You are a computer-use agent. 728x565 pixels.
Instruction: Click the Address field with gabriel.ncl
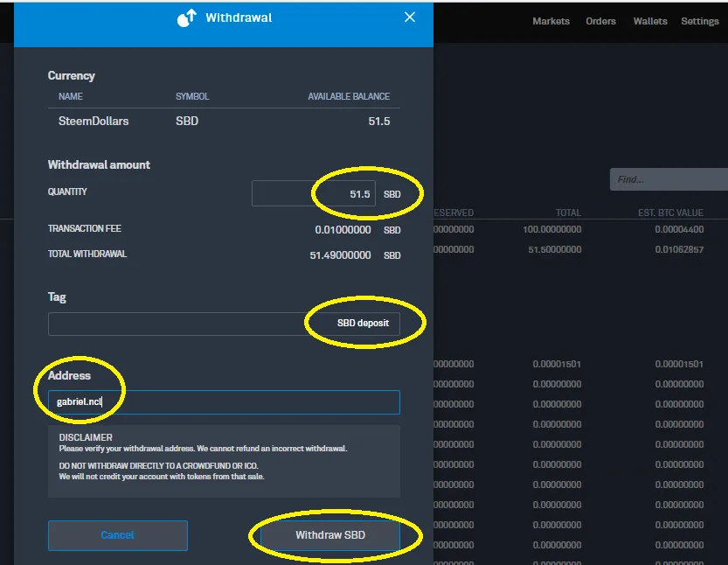[x=224, y=402]
